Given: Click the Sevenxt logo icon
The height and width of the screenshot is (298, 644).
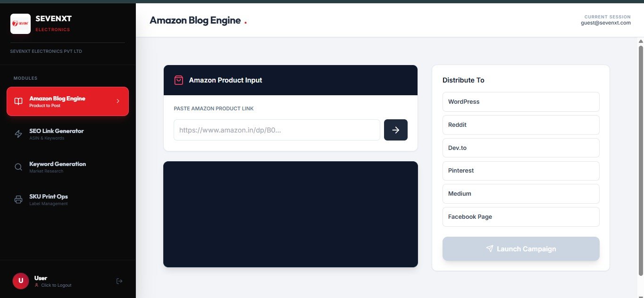Looking at the screenshot, I should tap(20, 24).
